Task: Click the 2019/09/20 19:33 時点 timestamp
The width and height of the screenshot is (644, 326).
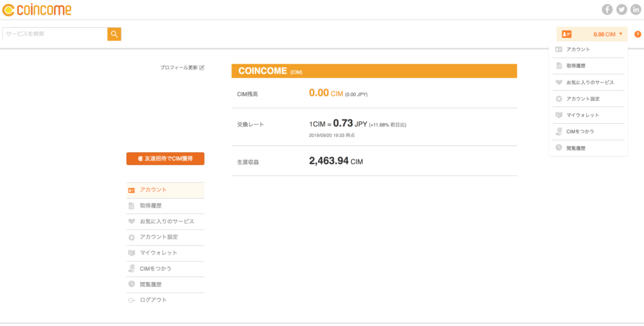Action: [332, 135]
